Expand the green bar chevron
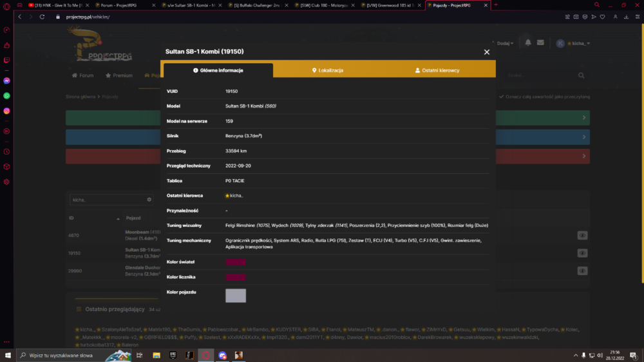The width and height of the screenshot is (644, 362). 584,117
